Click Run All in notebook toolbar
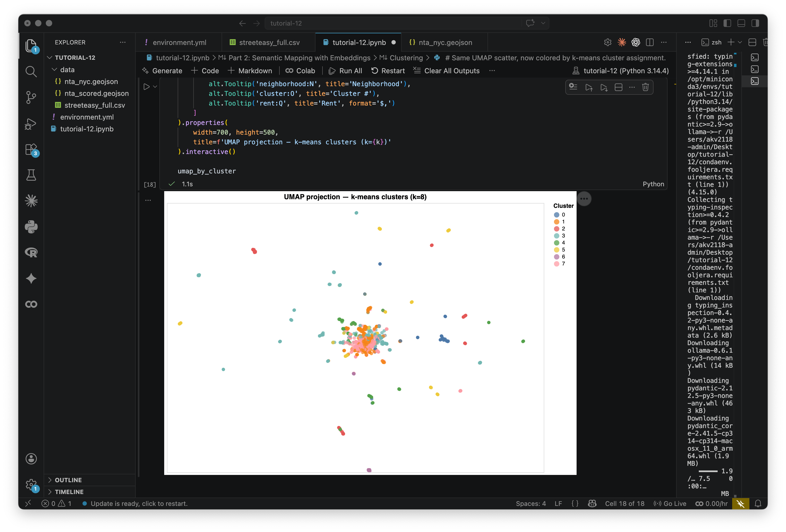The height and width of the screenshot is (532, 786). pyautogui.click(x=345, y=71)
